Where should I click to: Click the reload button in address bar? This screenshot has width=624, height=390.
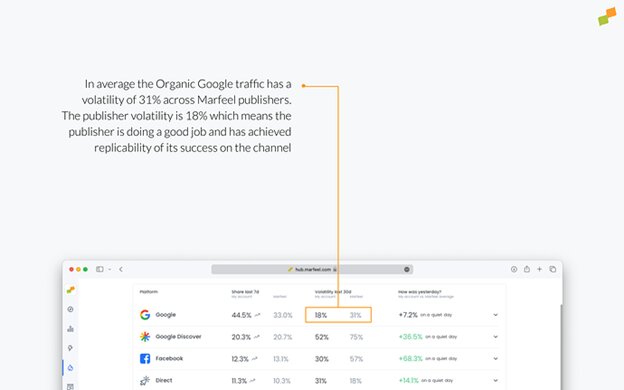(407, 269)
